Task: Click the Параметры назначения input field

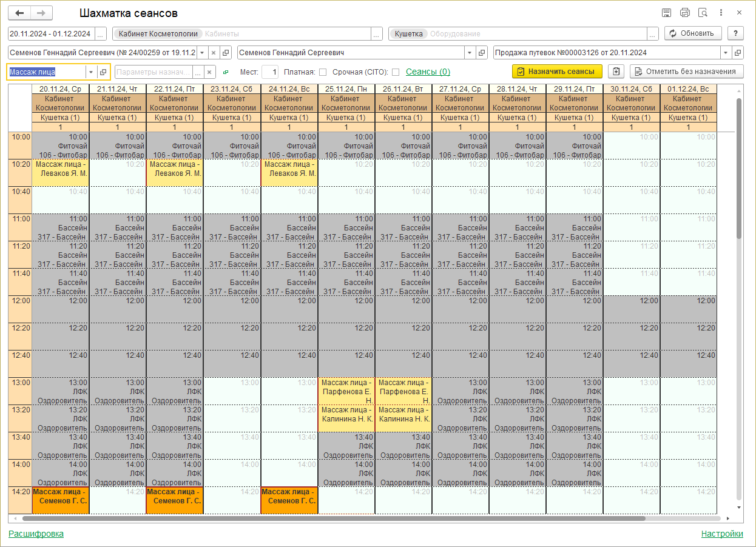Action: [154, 72]
